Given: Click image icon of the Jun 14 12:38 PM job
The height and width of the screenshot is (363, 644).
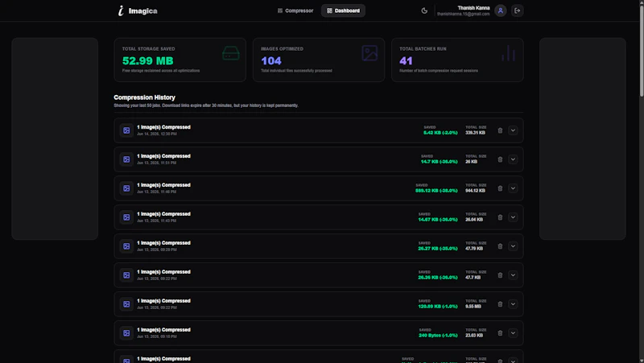Looking at the screenshot, I should (126, 130).
